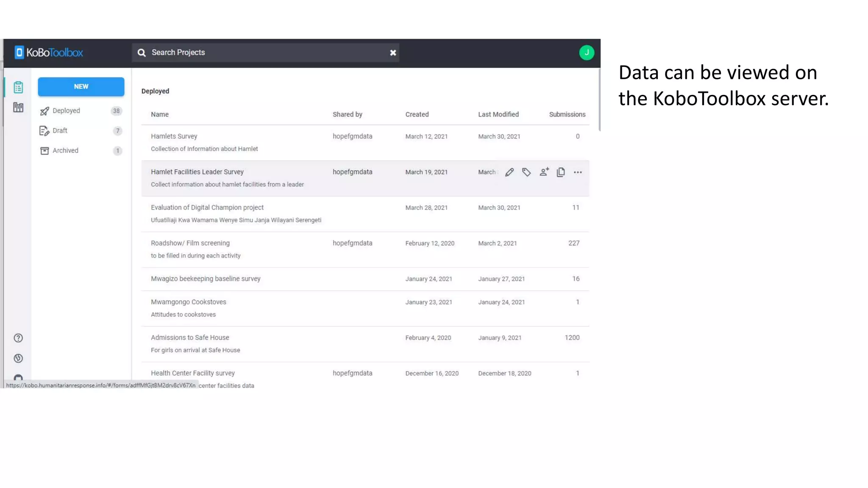Image resolution: width=868 pixels, height=488 pixels.
Task: Open Mwamgongo Cookstoves project
Action: click(x=189, y=302)
